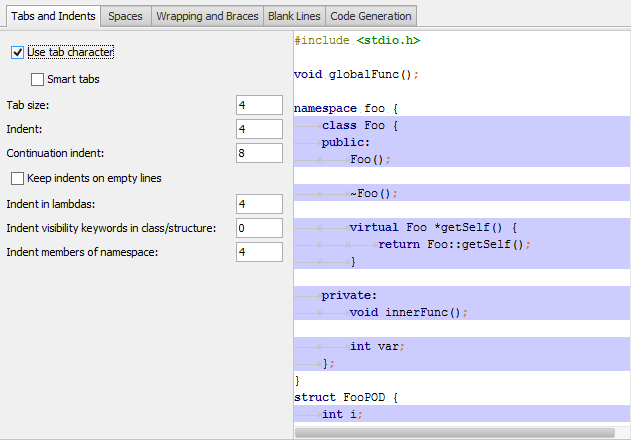This screenshot has height=440, width=631.
Task: Click the 'Indent visibility keywords in class/structure:' label
Action: pyautogui.click(x=111, y=228)
